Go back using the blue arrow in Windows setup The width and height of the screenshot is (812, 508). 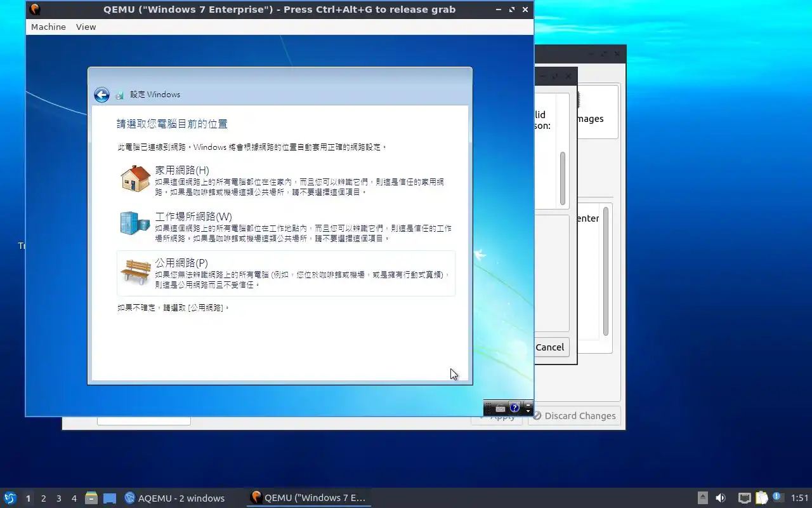point(101,95)
